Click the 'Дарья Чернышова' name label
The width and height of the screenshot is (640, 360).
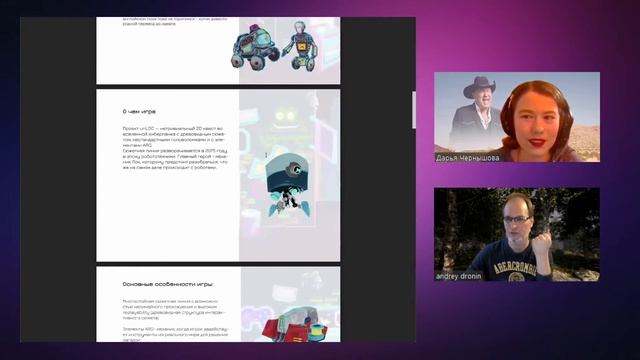[x=467, y=158]
